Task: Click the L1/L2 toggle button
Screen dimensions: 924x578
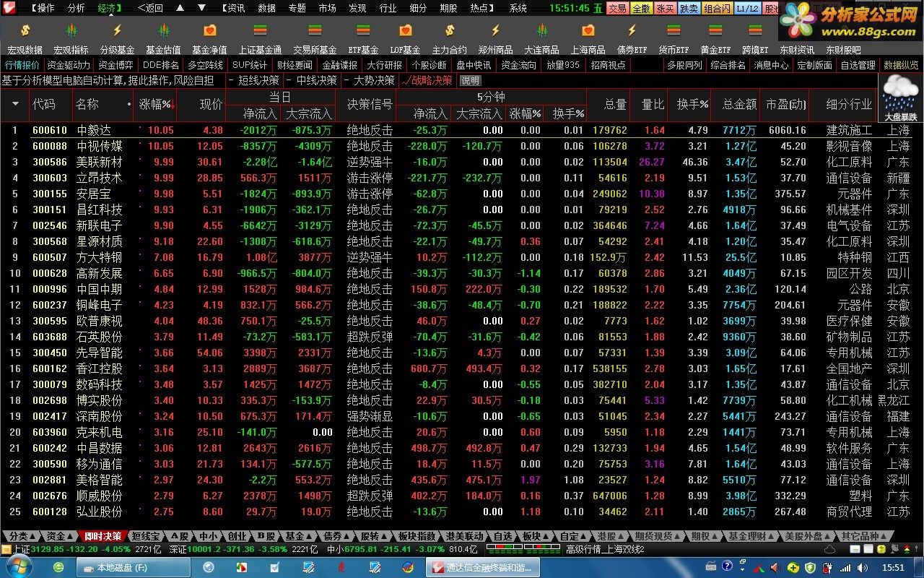Action: (747, 9)
